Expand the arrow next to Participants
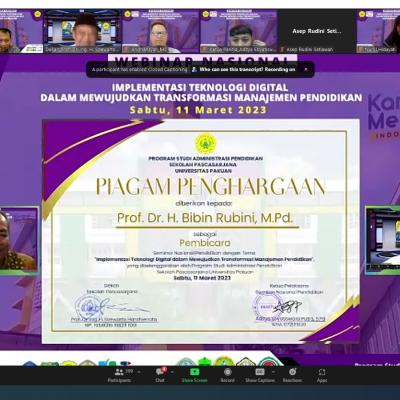This screenshot has width=400, height=400. pos(139,372)
